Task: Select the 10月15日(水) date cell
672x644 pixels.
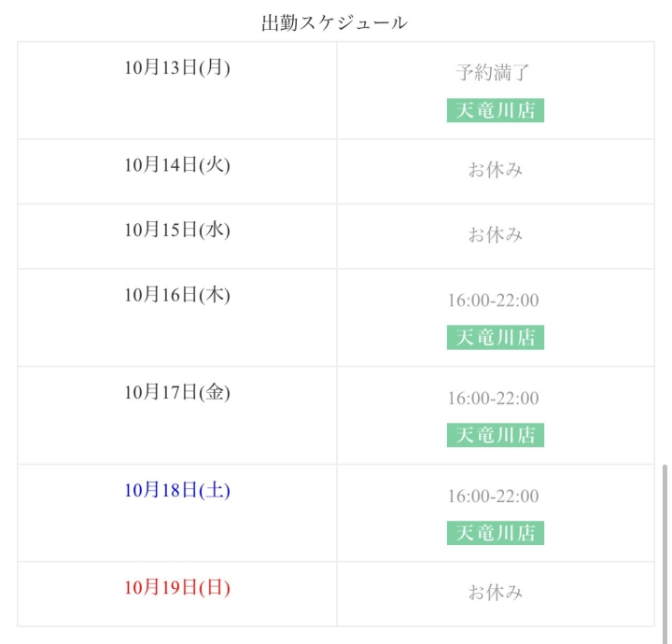Action: point(177,230)
